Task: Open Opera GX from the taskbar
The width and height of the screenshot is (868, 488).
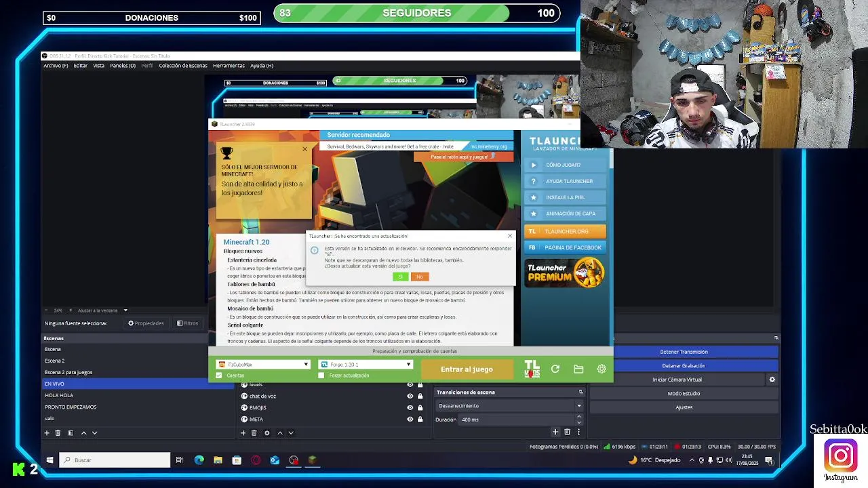Action: click(x=256, y=460)
